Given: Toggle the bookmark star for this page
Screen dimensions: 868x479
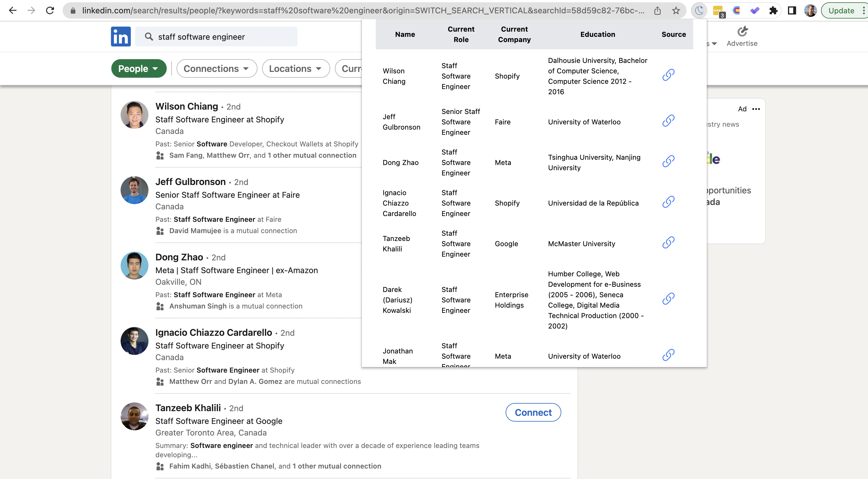Looking at the screenshot, I should tap(676, 10).
